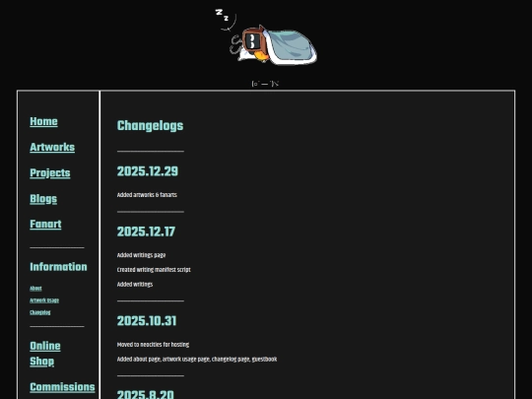Viewport: 532px width, 399px height.
Task: Click the sleeping robot mascot image
Action: pyautogui.click(x=266, y=36)
